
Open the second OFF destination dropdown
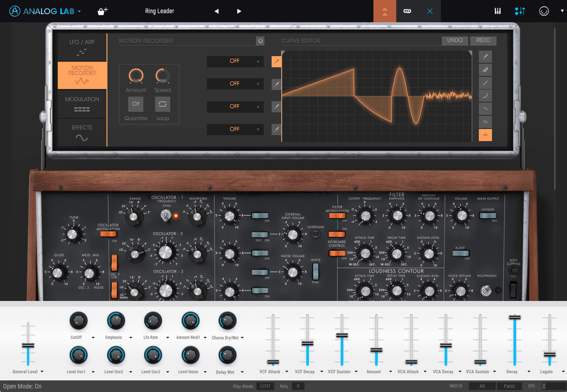click(235, 84)
